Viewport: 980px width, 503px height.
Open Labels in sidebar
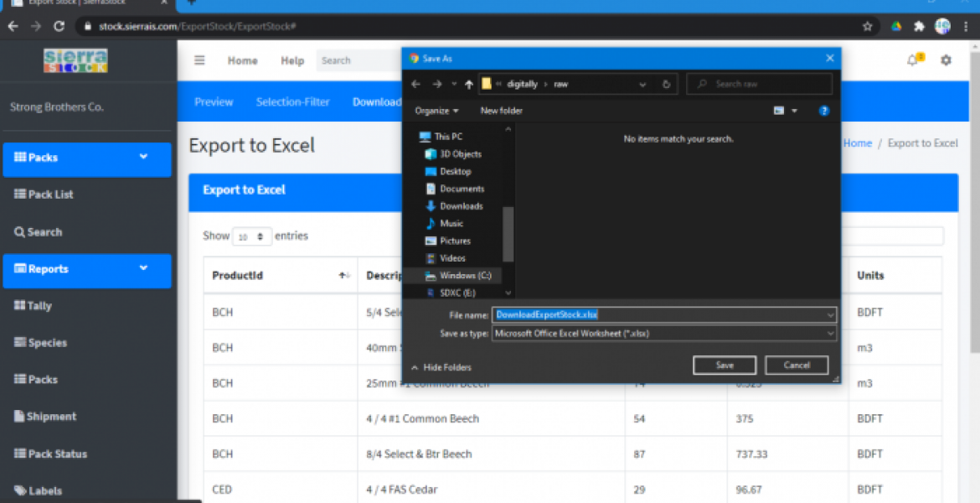point(39,491)
